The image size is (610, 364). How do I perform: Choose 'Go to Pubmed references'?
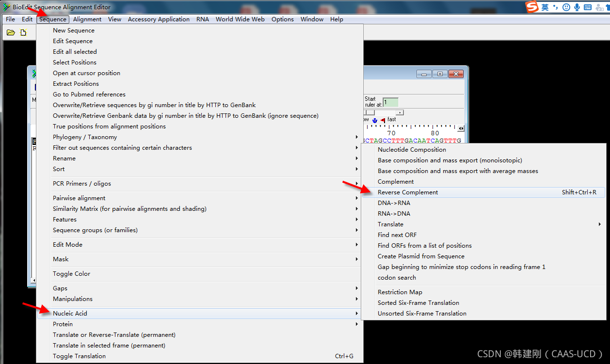(199, 95)
